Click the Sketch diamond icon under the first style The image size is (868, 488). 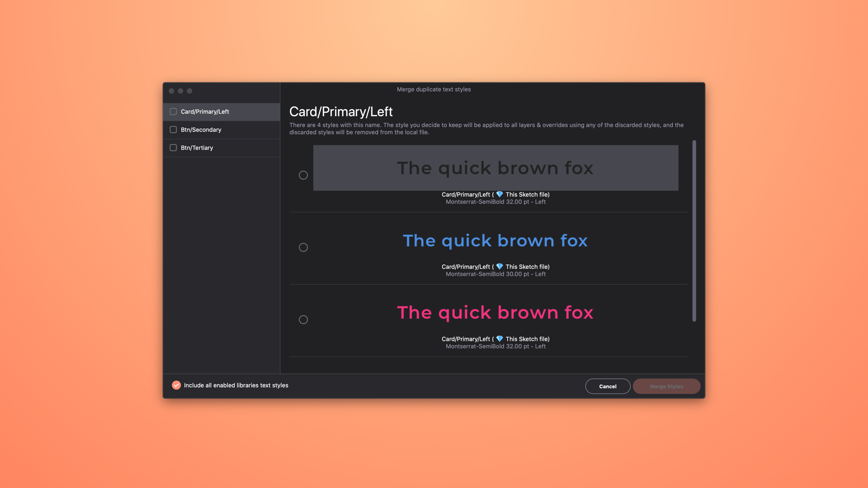point(500,194)
